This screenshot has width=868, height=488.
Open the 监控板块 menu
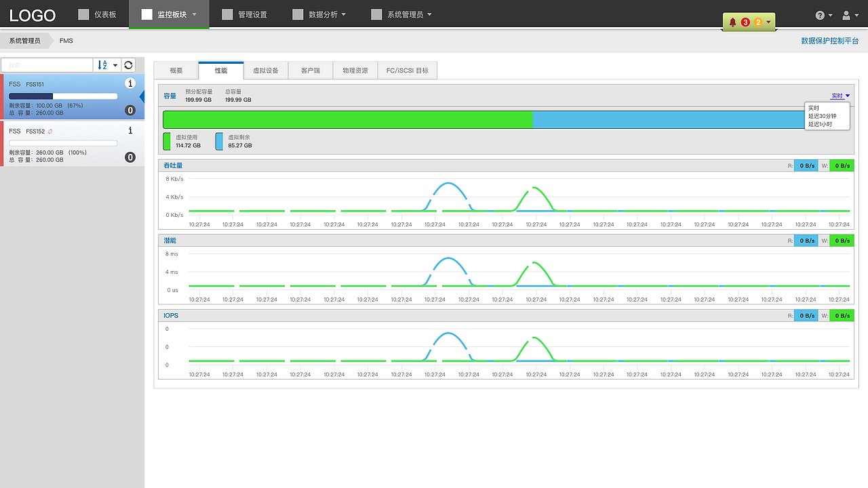click(x=169, y=14)
